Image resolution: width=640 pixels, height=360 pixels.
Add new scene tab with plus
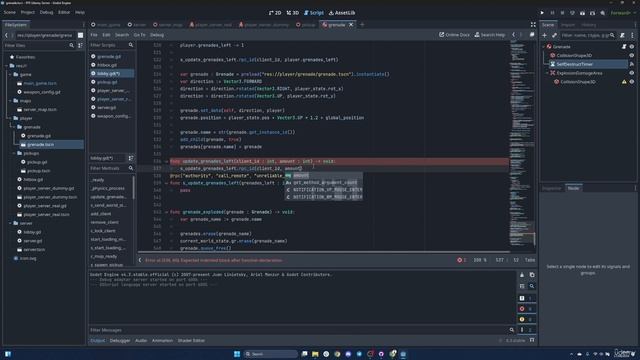click(362, 25)
